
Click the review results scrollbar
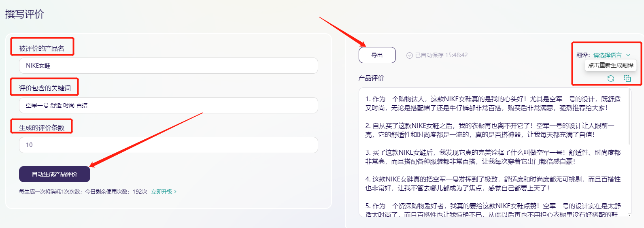pyautogui.click(x=629, y=117)
